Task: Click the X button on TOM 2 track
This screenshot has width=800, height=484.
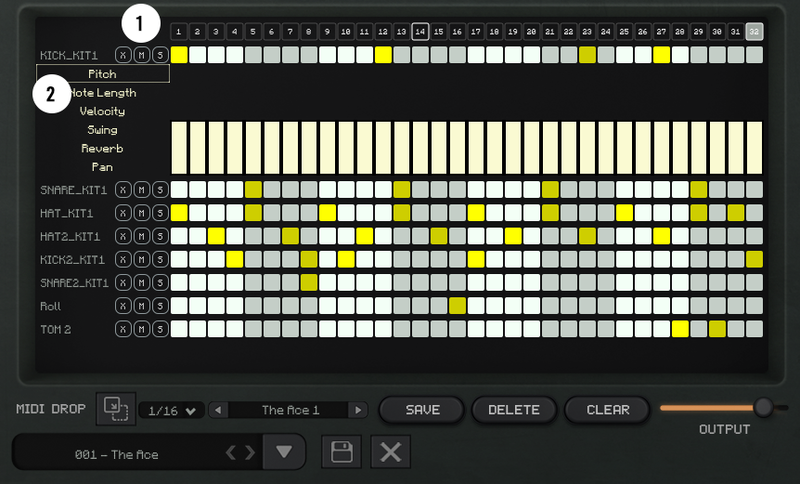Action: [123, 329]
